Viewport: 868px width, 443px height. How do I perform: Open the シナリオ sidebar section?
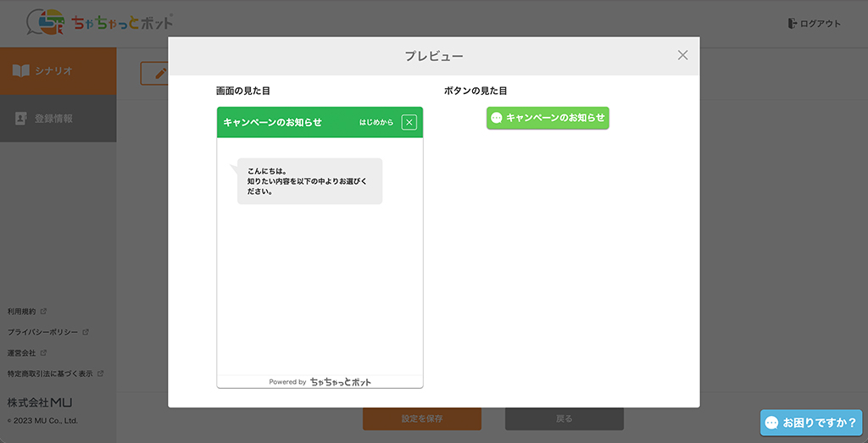pyautogui.click(x=58, y=71)
